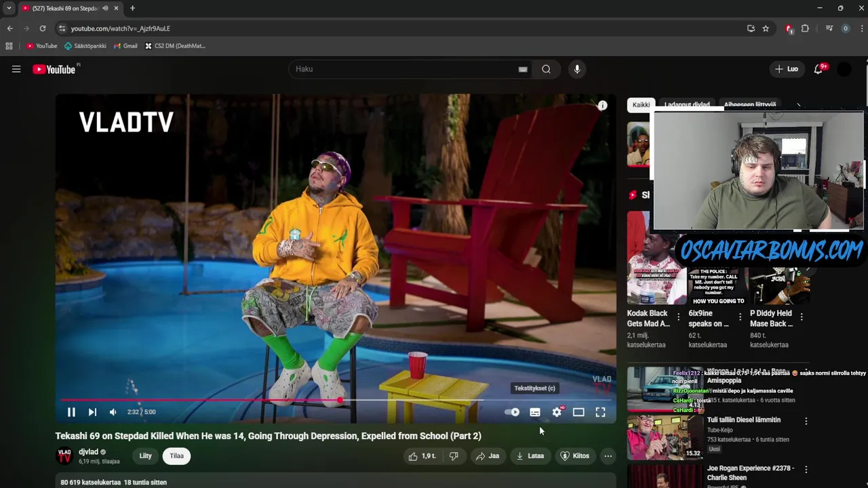The height and width of the screenshot is (488, 868).
Task: Bookmark this page with star
Action: coord(766,28)
